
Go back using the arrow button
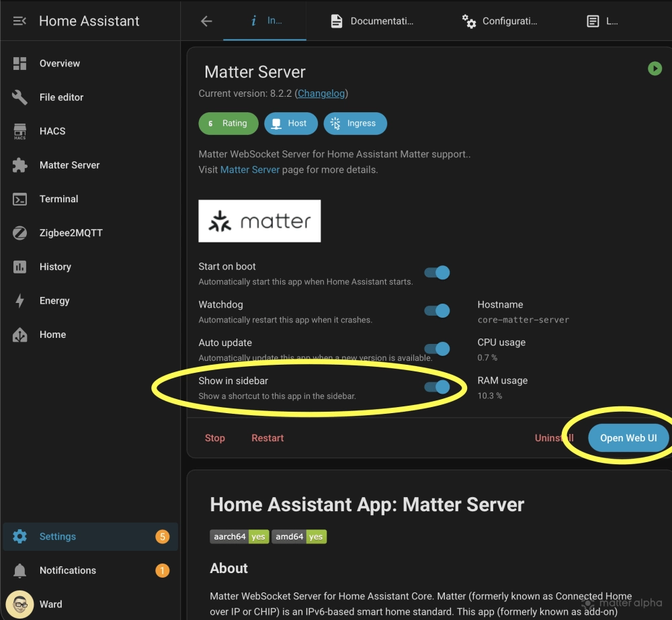(x=205, y=21)
